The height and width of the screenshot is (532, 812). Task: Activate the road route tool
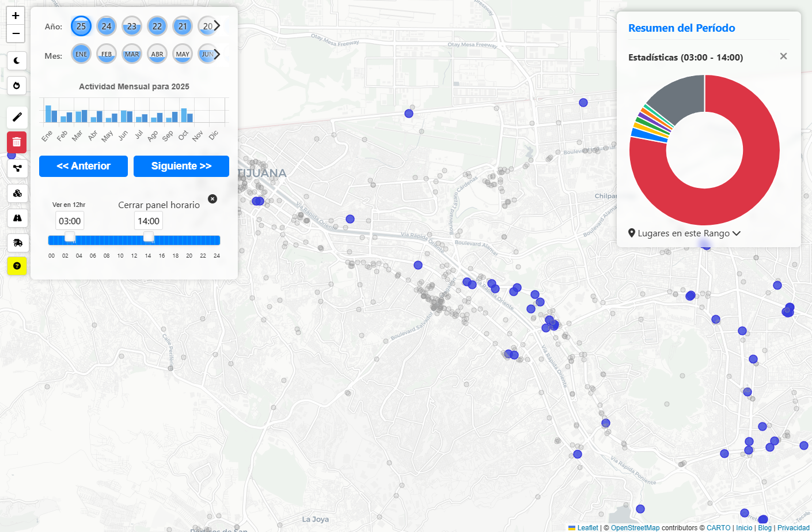(17, 218)
